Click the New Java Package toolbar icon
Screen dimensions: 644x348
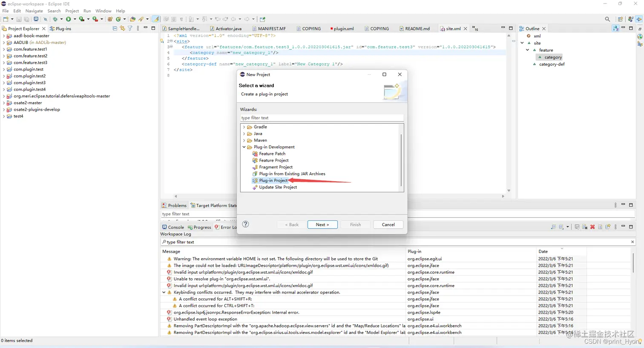110,19
